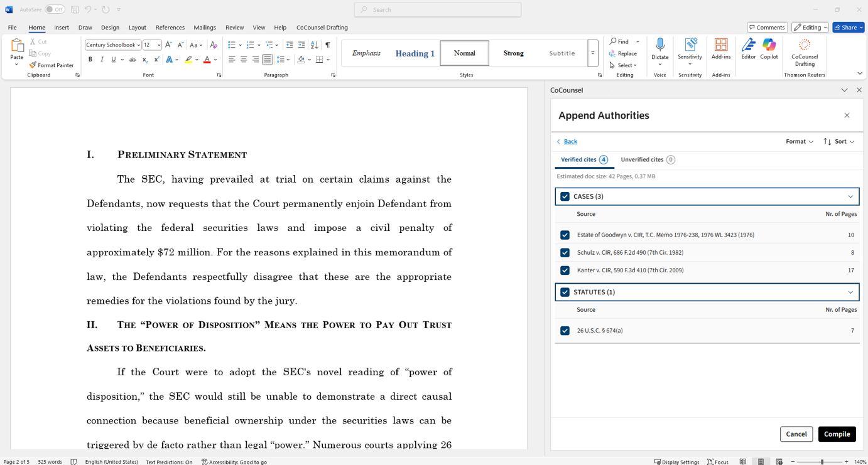The height and width of the screenshot is (465, 868).
Task: Start Dictate voice input
Action: [659, 49]
